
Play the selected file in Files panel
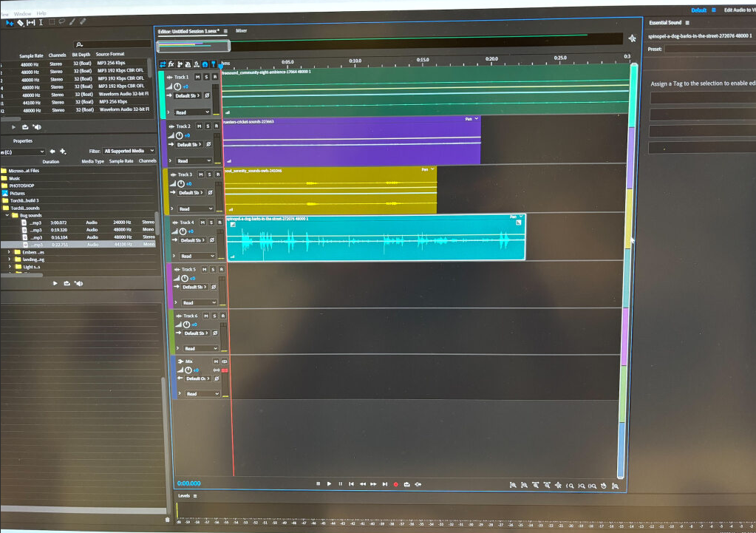pos(13,127)
